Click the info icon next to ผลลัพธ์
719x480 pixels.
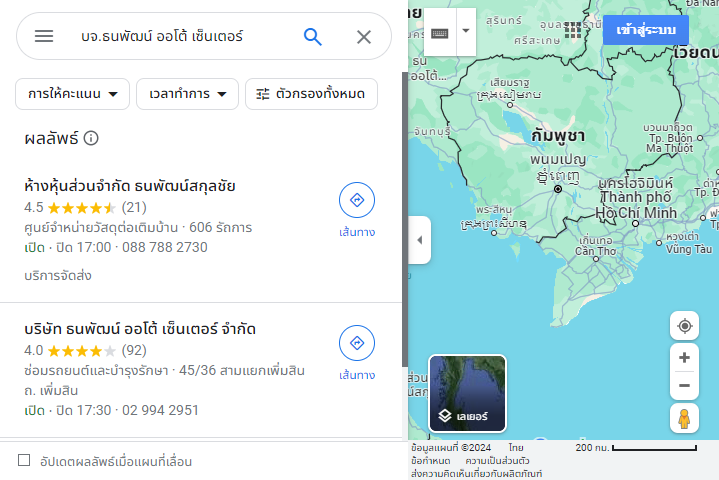(x=91, y=138)
